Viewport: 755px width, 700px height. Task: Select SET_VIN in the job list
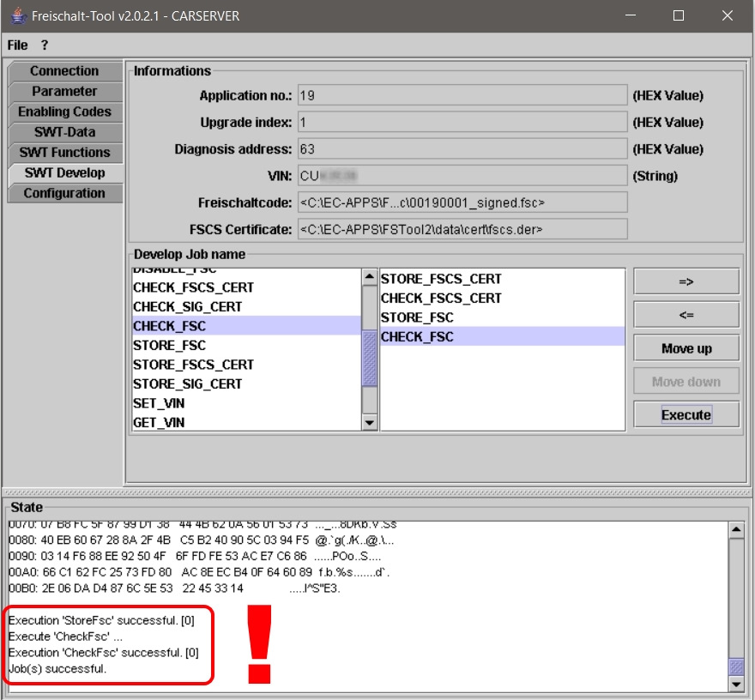[246, 403]
